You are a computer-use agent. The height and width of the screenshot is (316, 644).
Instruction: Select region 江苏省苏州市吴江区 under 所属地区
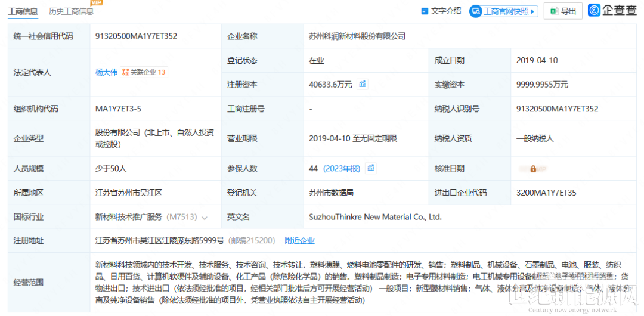129,193
